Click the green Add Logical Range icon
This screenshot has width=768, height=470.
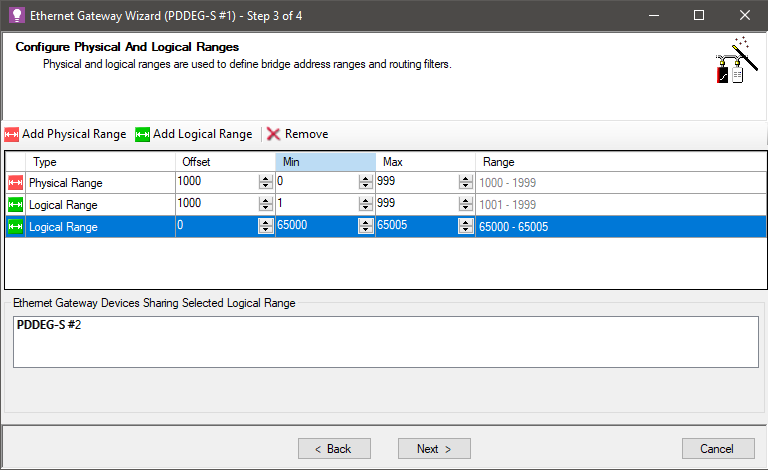pyautogui.click(x=142, y=134)
